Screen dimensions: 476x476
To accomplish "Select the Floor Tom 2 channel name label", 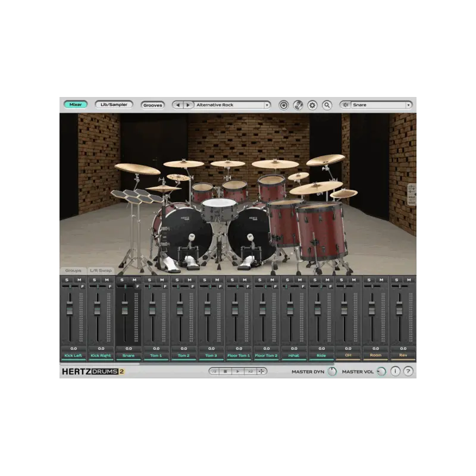I will tap(266, 355).
